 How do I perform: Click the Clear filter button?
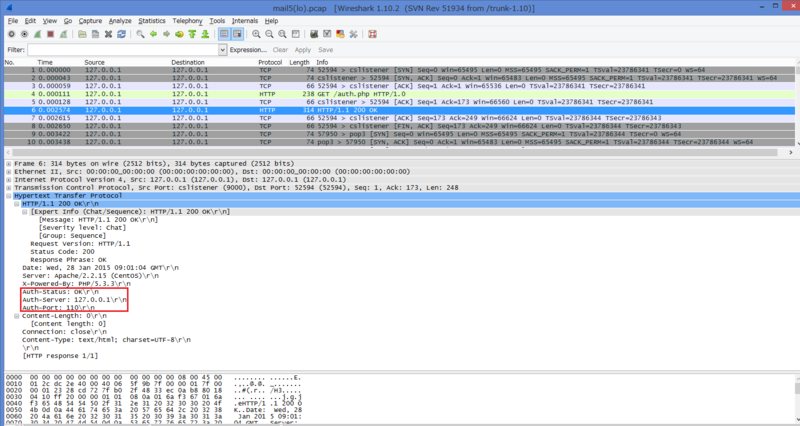[280, 50]
